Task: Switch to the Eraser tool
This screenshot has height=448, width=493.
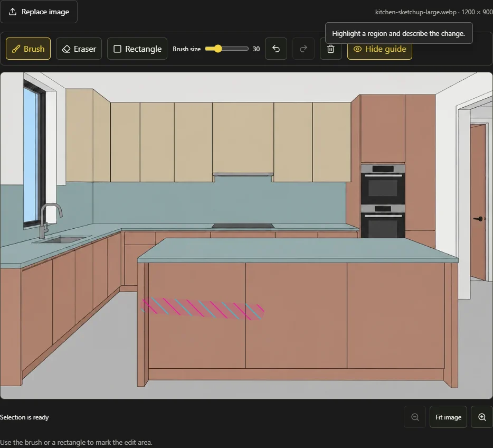Action: point(79,49)
